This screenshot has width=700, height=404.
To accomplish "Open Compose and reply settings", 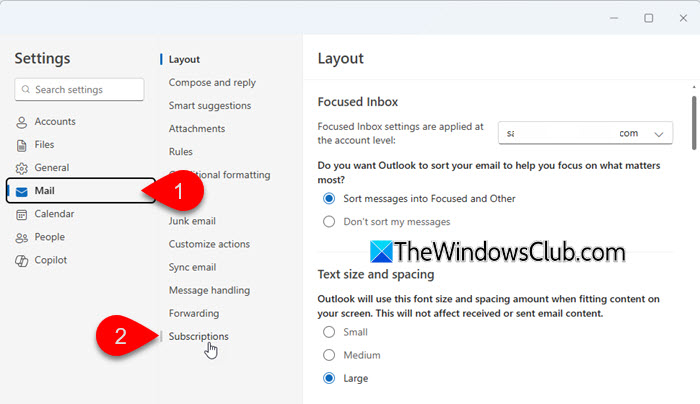I will tap(212, 83).
